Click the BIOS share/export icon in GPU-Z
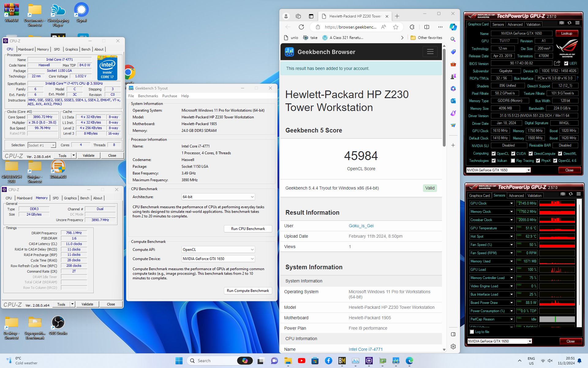 557,63
